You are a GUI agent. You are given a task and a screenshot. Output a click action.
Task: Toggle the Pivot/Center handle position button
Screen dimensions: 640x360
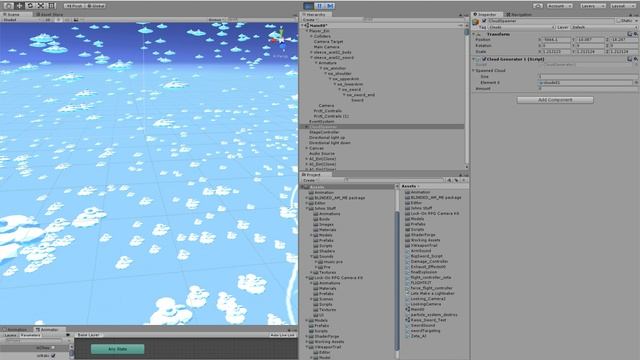pos(73,6)
